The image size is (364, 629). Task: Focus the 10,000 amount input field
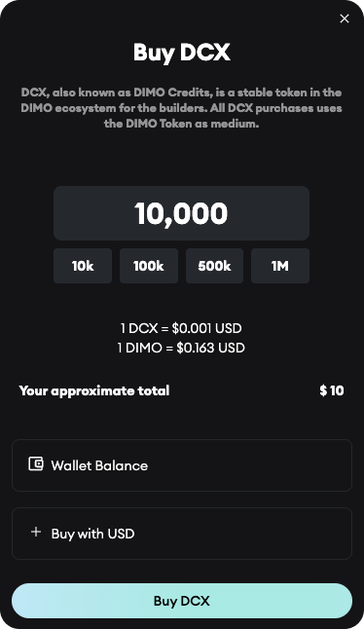[x=182, y=213]
